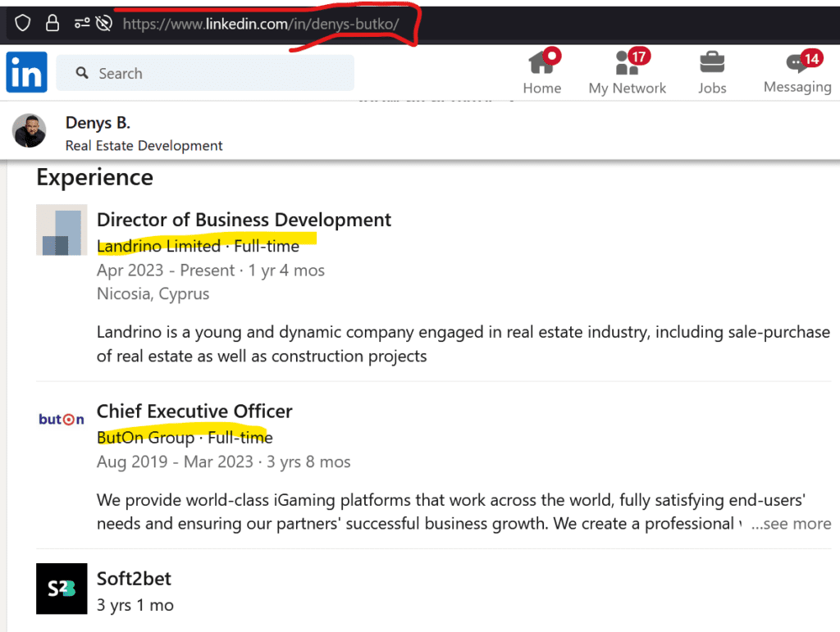
Task: Click the padlock site security icon
Action: pos(52,23)
